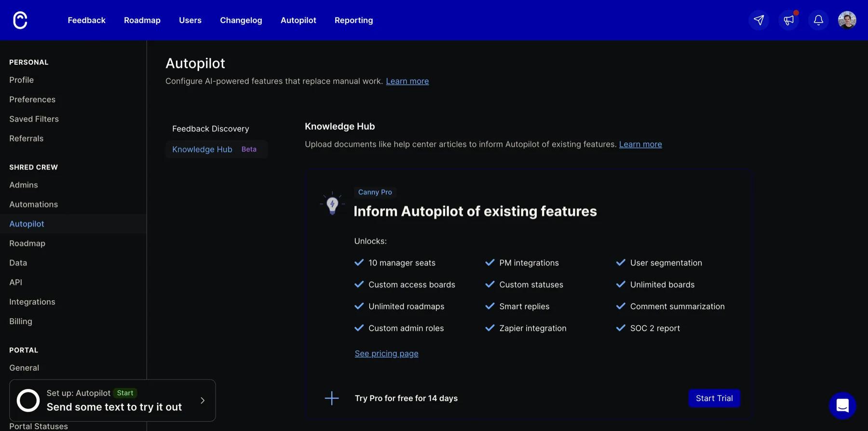Open Reporting in top navigation
The width and height of the screenshot is (868, 431).
(x=354, y=20)
